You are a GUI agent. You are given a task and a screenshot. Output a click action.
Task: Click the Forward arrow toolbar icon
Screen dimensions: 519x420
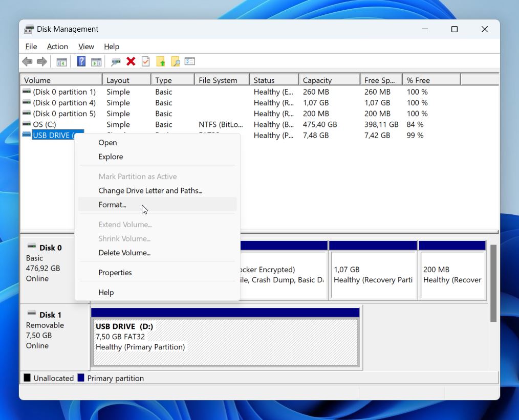tap(42, 61)
